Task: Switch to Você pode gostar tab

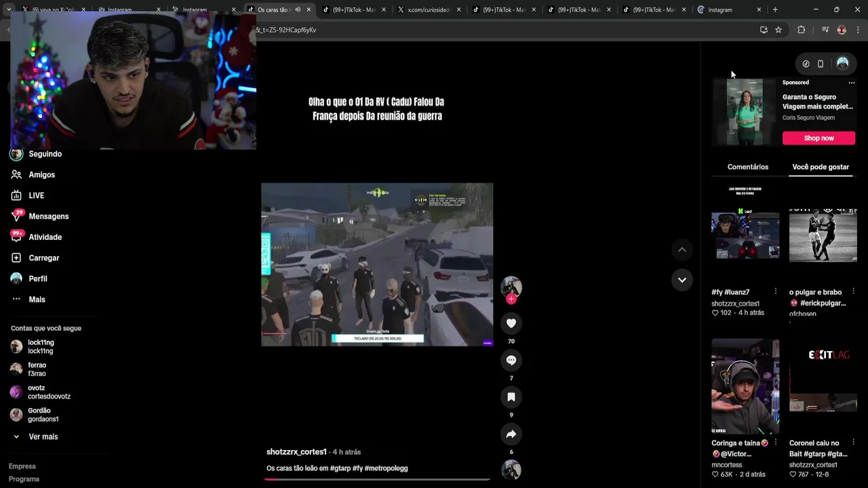Action: point(821,167)
